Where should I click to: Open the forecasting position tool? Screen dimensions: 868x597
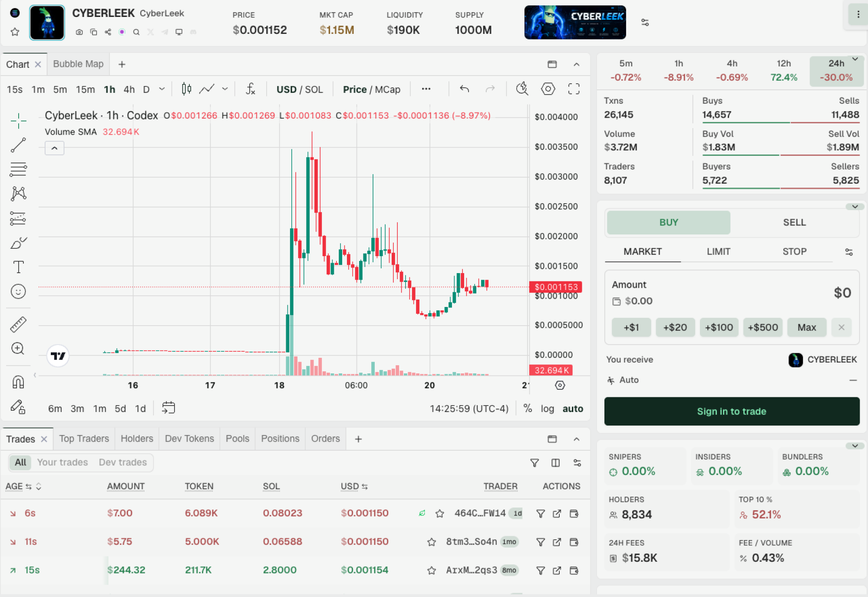18,218
